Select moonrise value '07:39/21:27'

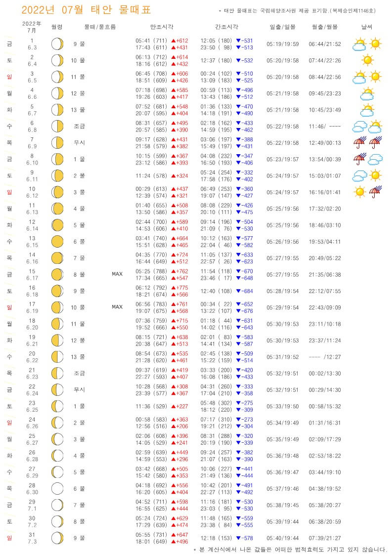tap(324, 538)
